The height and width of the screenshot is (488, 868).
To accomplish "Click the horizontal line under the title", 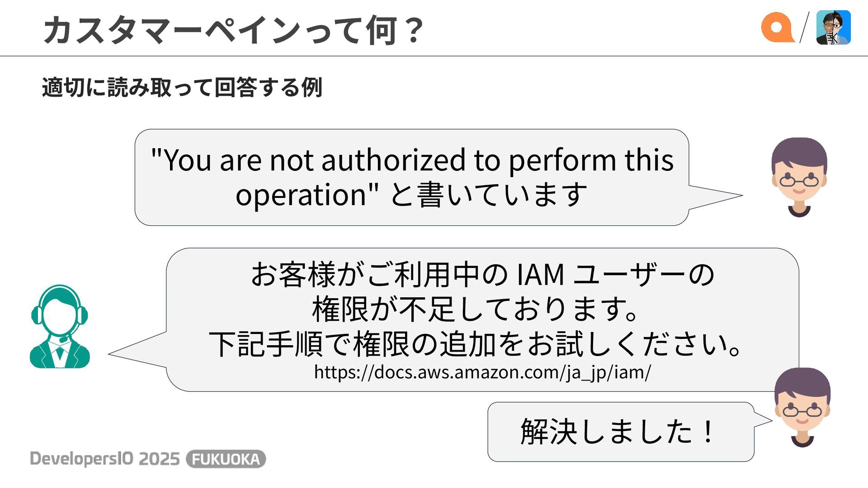I will (434, 56).
